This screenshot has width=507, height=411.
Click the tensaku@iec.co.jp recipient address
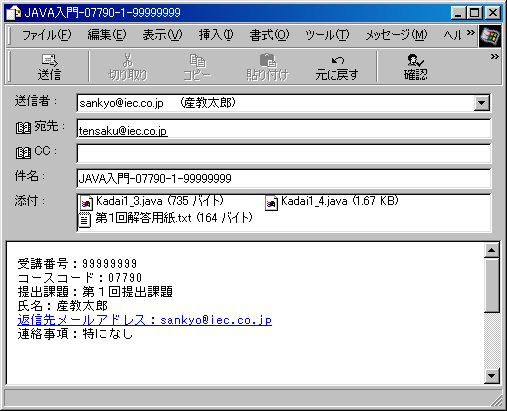pos(123,131)
